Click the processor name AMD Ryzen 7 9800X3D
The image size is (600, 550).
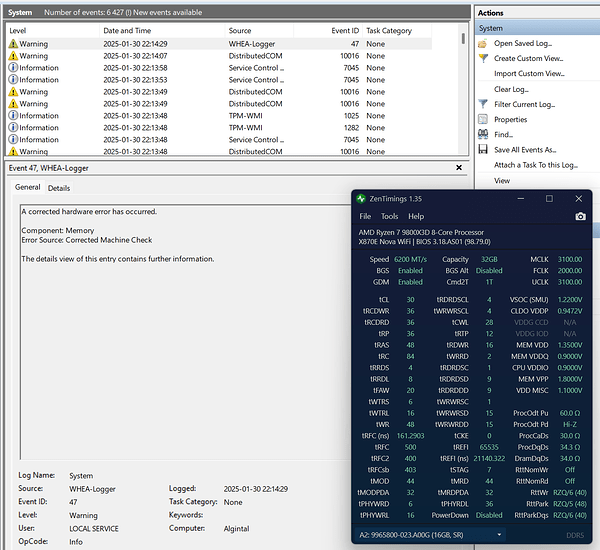click(421, 232)
